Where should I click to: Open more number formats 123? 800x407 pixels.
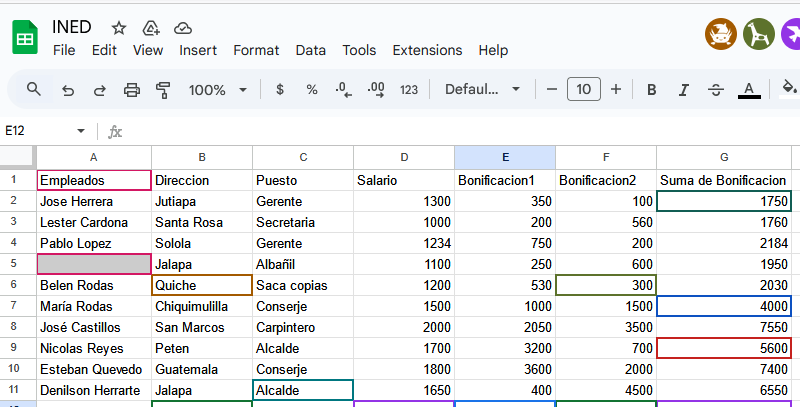pyautogui.click(x=409, y=90)
